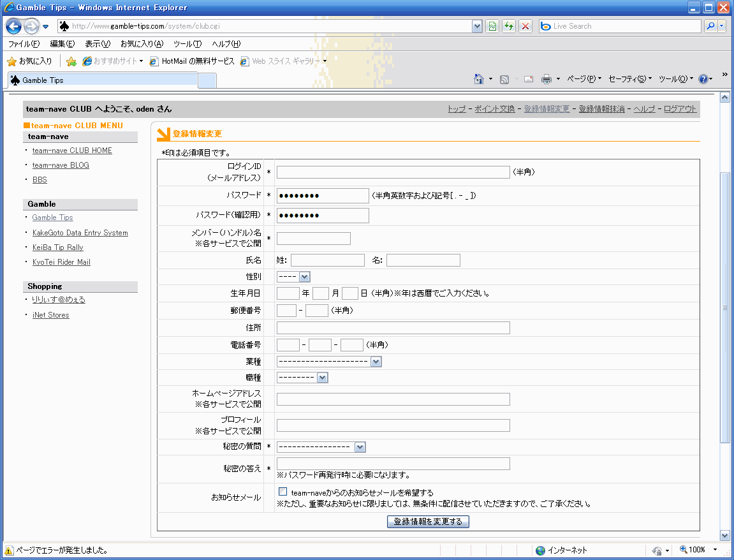734x560 pixels.
Task: Open the compatibility view page icon
Action: [x=492, y=26]
